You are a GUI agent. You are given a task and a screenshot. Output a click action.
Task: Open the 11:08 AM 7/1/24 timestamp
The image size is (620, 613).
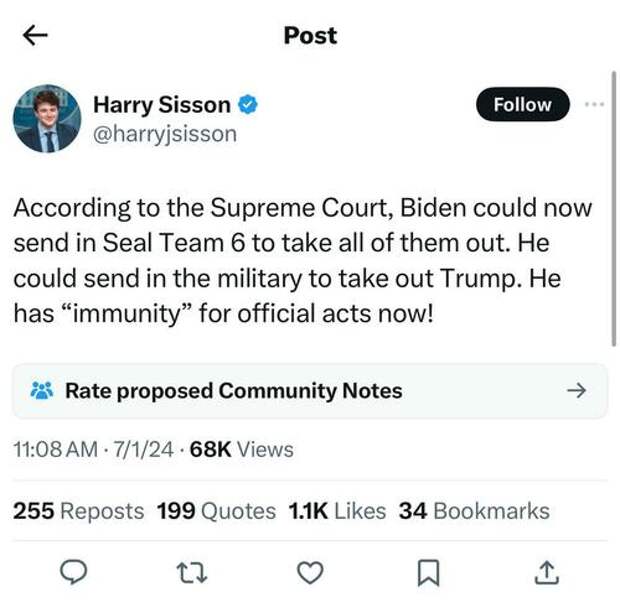click(93, 450)
